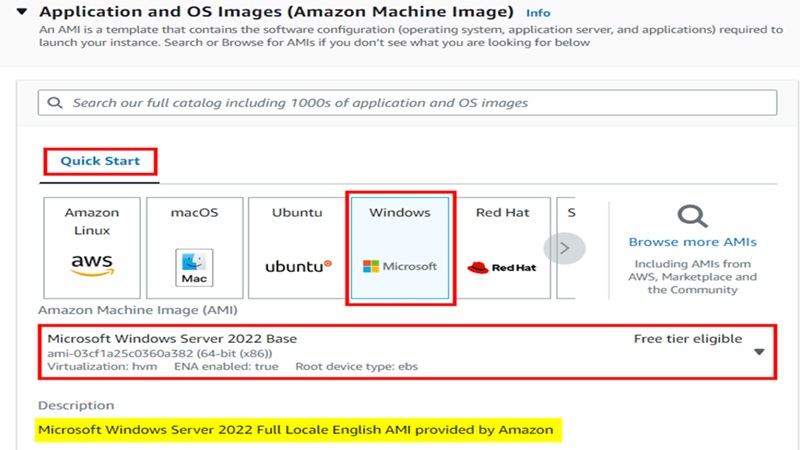Collapse the Application and OS Images section
The width and height of the screenshot is (800, 450).
tap(21, 13)
